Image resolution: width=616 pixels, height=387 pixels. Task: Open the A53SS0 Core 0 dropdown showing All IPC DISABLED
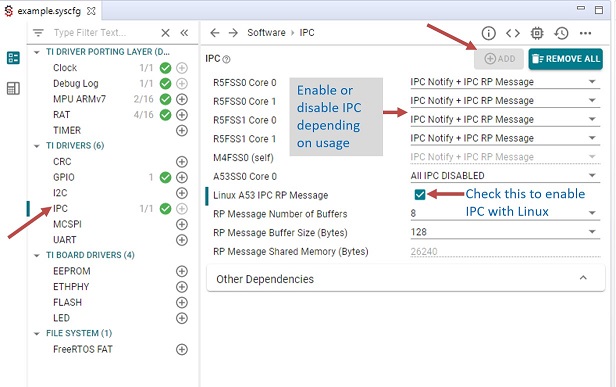coord(505,176)
